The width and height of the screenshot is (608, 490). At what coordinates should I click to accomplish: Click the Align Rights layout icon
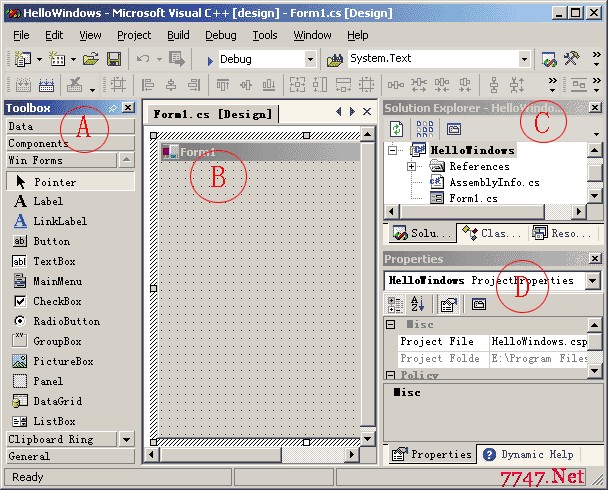(x=194, y=85)
